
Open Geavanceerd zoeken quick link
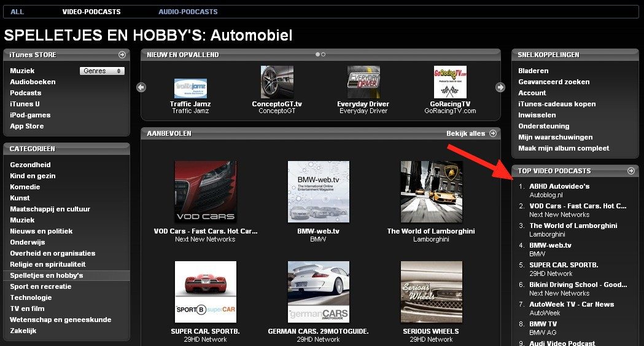point(554,82)
